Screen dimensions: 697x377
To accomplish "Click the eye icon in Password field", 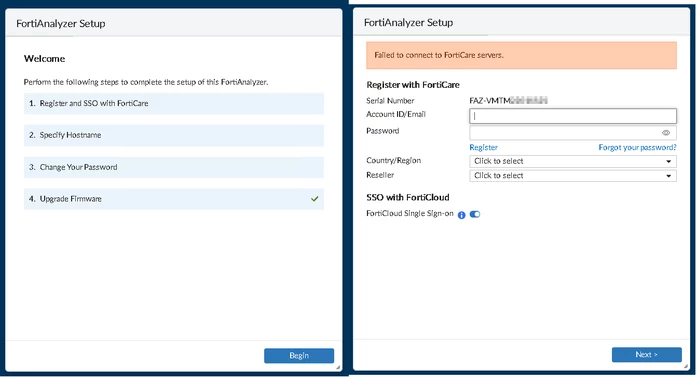I will [x=665, y=132].
